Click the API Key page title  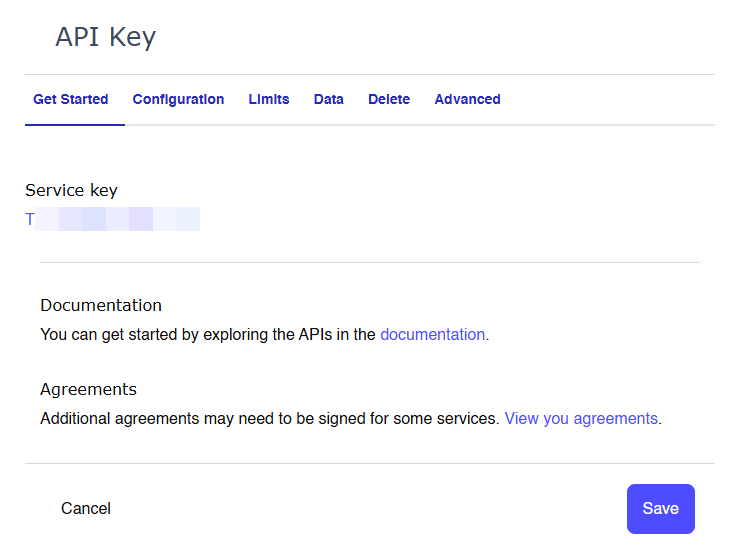pyautogui.click(x=105, y=37)
